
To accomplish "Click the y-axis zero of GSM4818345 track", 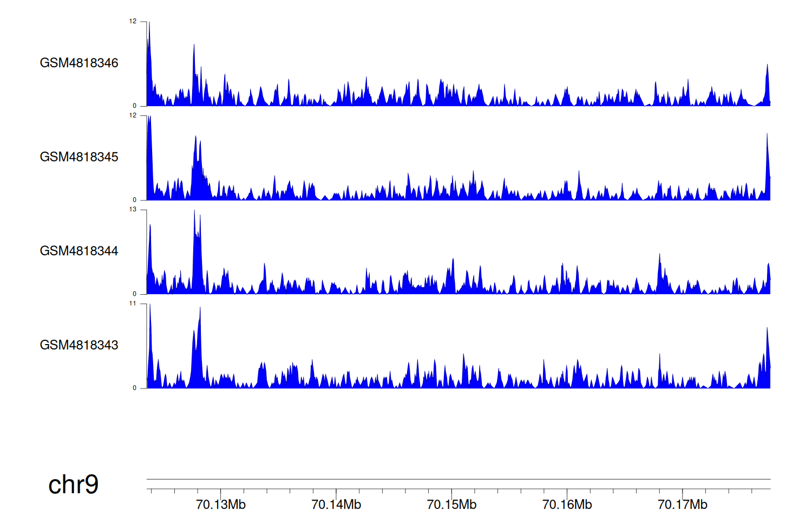I will tap(135, 200).
